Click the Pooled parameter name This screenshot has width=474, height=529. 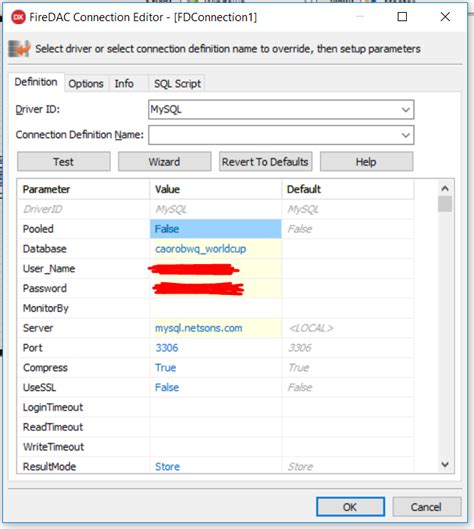tap(38, 229)
